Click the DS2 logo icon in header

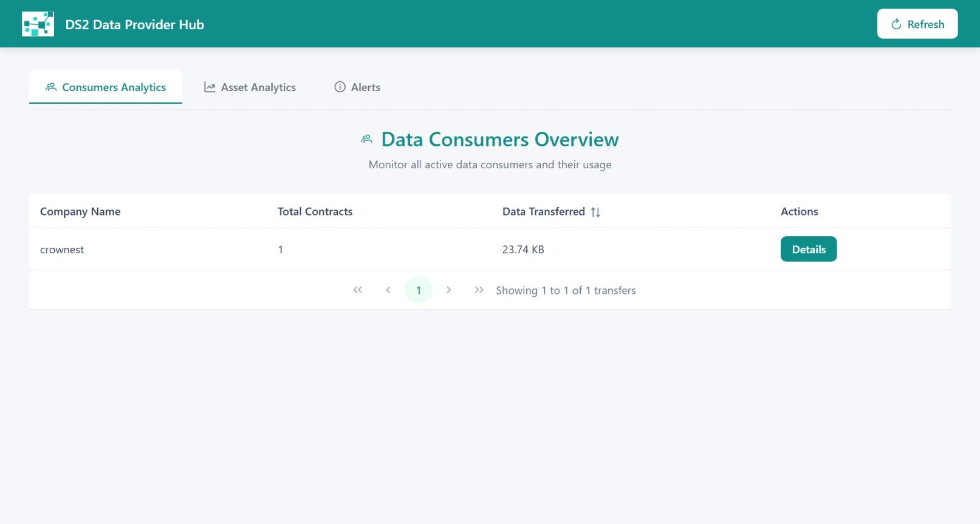pos(38,24)
